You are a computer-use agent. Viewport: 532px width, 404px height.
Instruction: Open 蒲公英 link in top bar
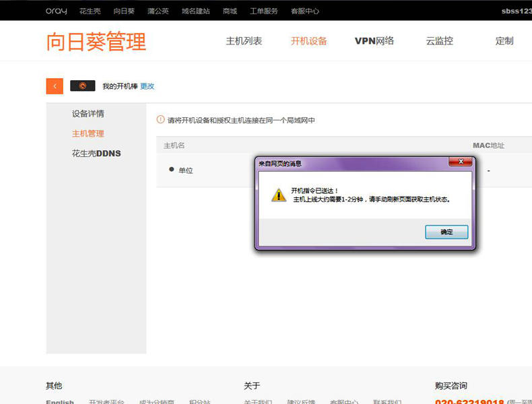coord(158,11)
